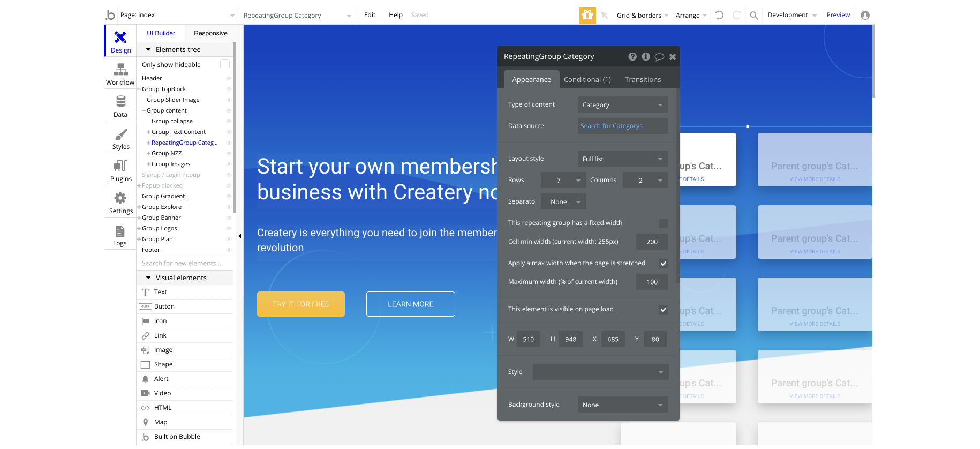Open the Workflow tab icon

[x=120, y=70]
